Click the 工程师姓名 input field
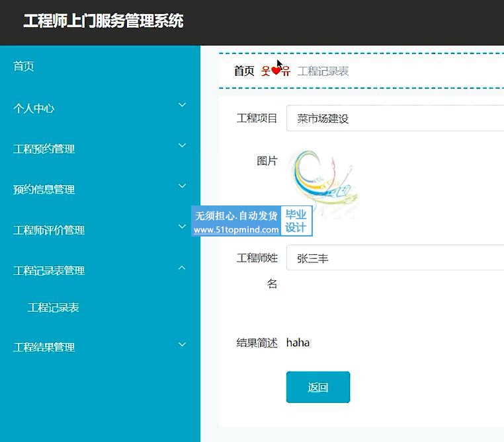This screenshot has height=442, width=504. pos(395,258)
